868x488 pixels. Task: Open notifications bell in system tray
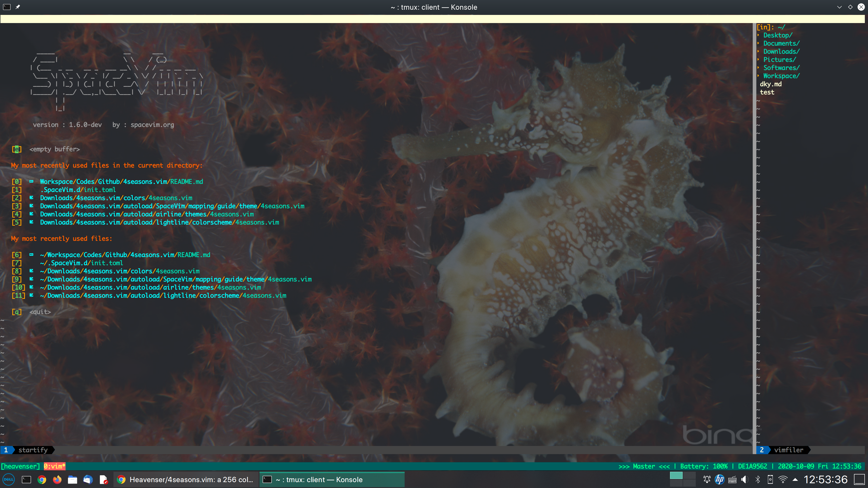tap(707, 480)
